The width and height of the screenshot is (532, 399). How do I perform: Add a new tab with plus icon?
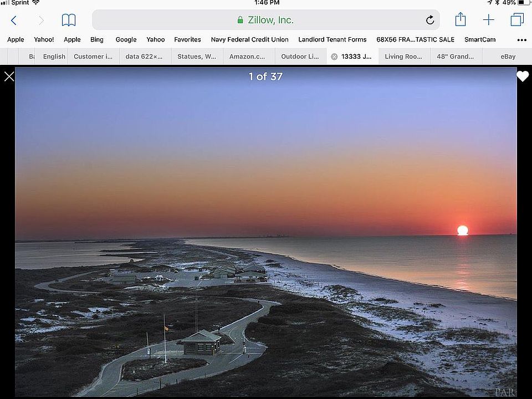coord(488,21)
